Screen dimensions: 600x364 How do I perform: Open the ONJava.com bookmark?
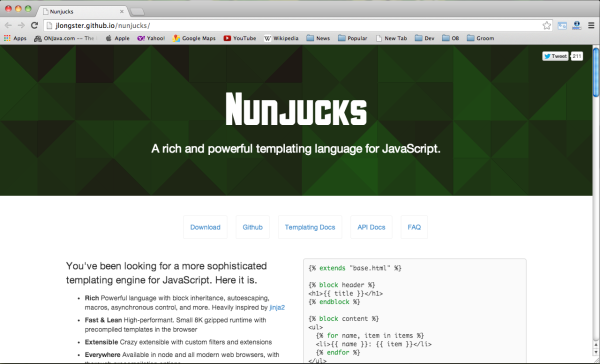[64, 38]
